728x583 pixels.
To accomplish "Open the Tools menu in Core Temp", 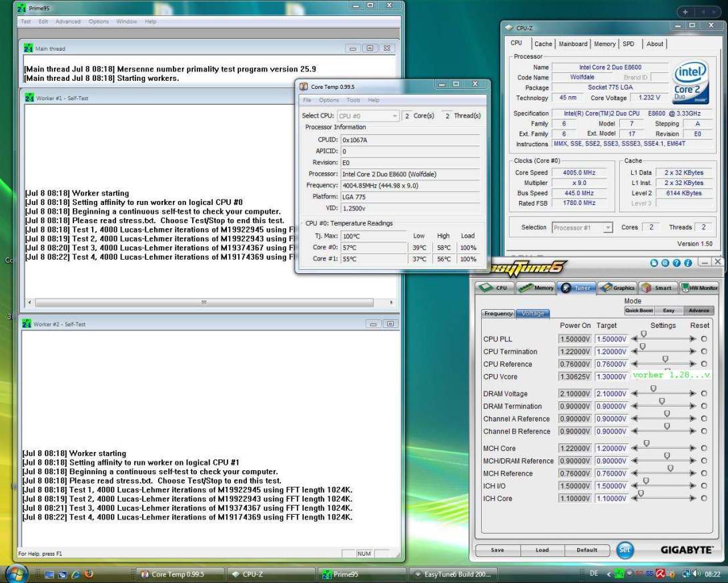I will coord(353,100).
